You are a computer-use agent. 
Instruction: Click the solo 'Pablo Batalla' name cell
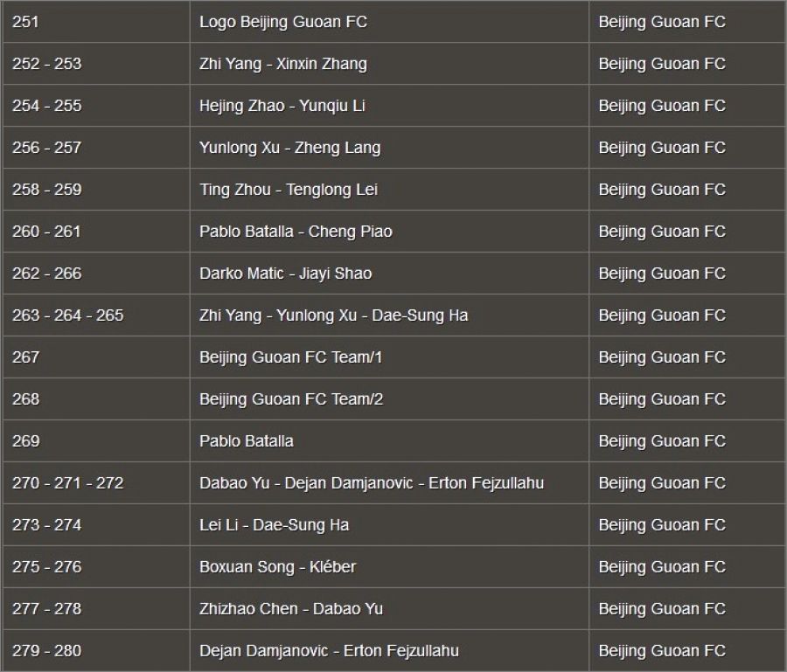[246, 441]
